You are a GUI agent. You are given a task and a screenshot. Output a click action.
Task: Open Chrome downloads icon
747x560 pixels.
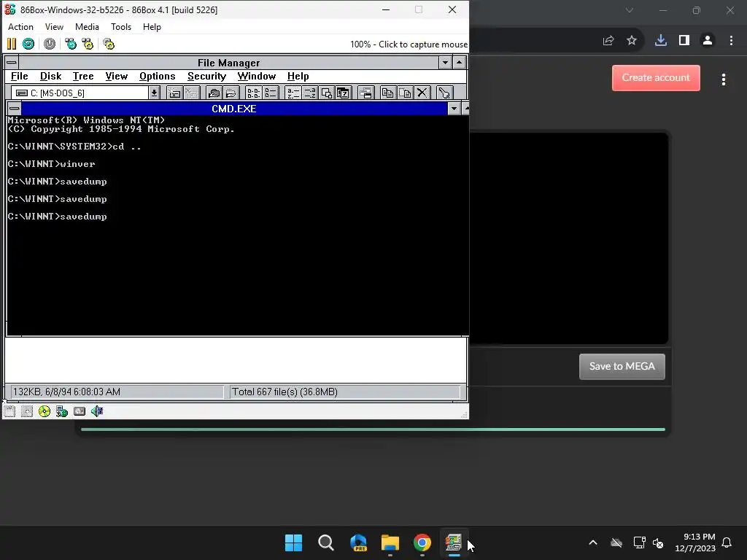pos(661,41)
